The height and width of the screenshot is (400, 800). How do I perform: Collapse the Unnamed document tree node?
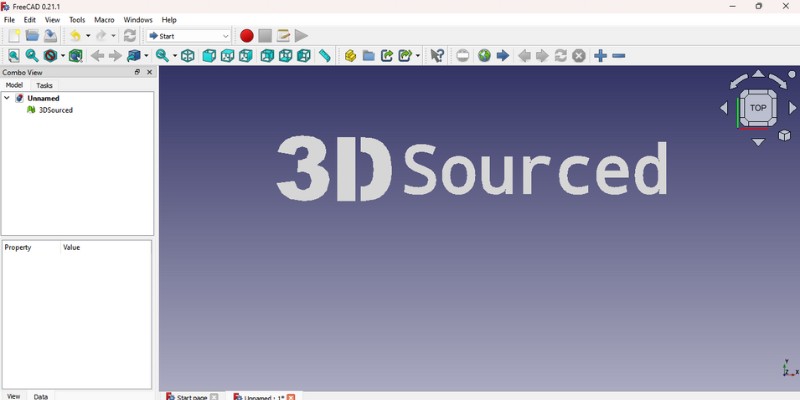pyautogui.click(x=7, y=98)
